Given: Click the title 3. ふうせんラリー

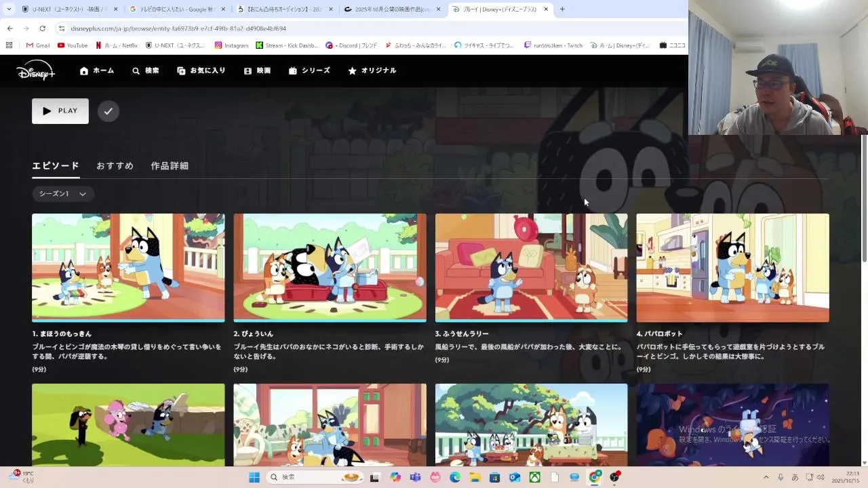Looking at the screenshot, I should click(462, 333).
